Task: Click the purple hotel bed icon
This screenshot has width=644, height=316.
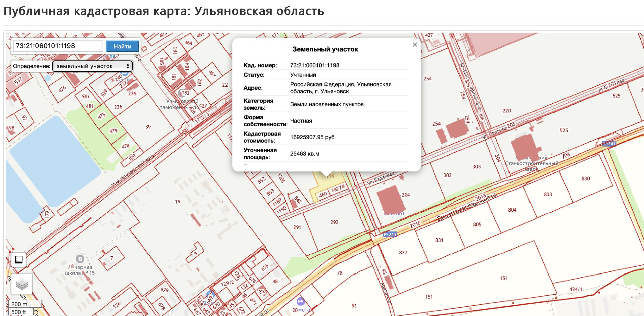Action: pos(300,301)
